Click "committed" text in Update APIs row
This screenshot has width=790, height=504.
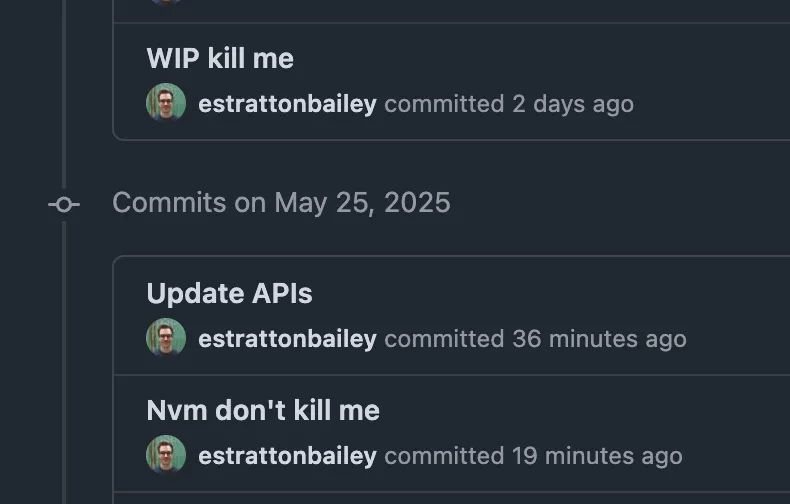pos(444,339)
